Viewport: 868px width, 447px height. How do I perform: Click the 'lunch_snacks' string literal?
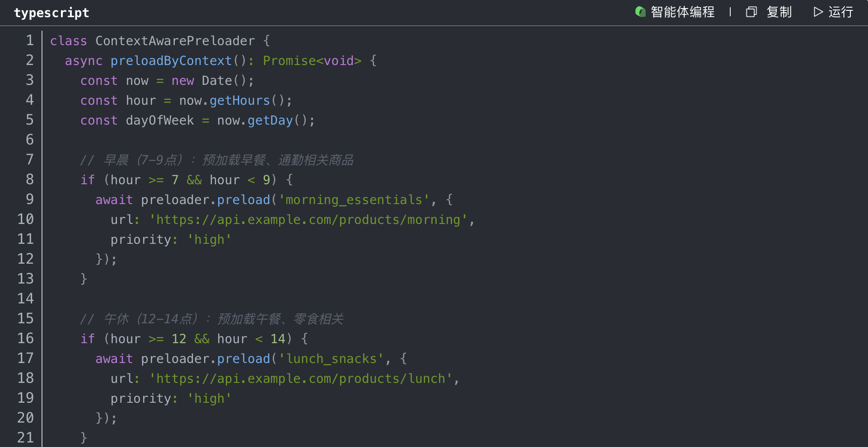pos(331,359)
